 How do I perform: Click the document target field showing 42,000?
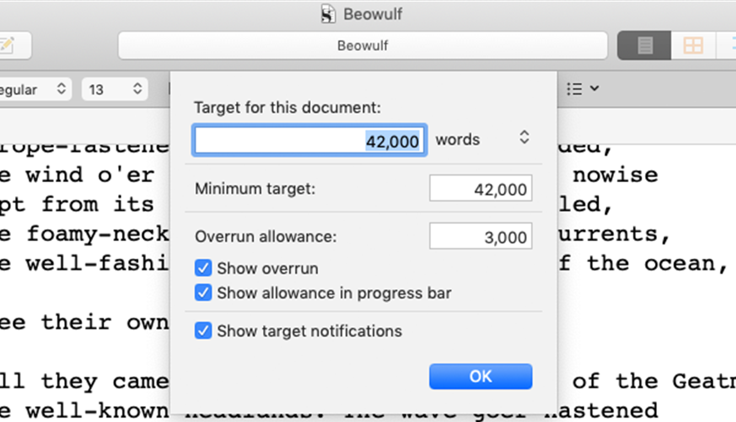coord(309,140)
